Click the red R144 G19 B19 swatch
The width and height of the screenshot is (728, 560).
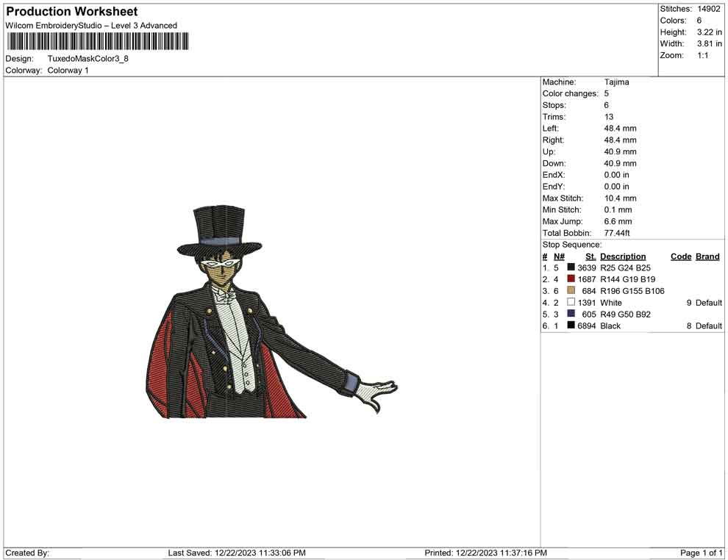[x=571, y=279]
